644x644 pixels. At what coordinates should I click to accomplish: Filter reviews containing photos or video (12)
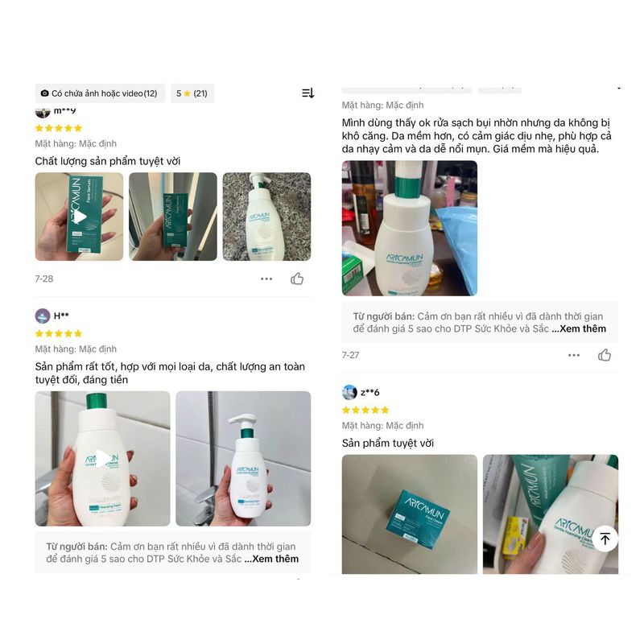click(x=100, y=93)
